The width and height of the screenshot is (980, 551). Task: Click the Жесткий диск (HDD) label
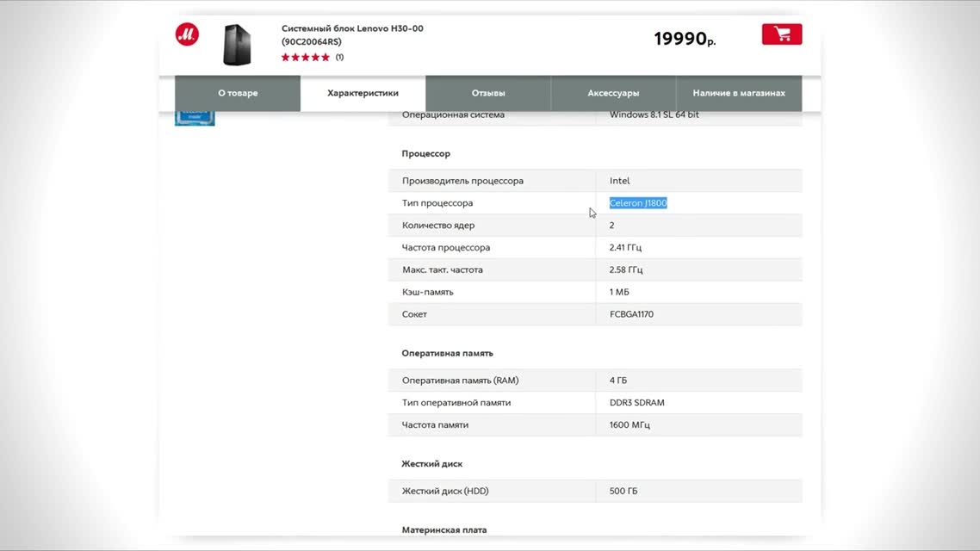pos(445,491)
